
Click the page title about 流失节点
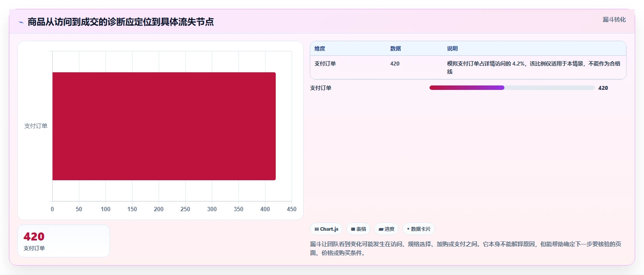click(121, 22)
